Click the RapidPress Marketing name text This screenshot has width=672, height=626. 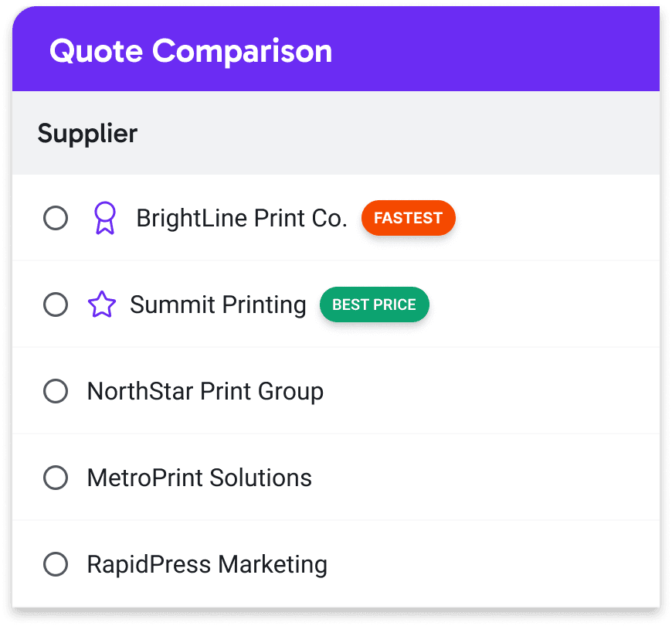pos(207,564)
